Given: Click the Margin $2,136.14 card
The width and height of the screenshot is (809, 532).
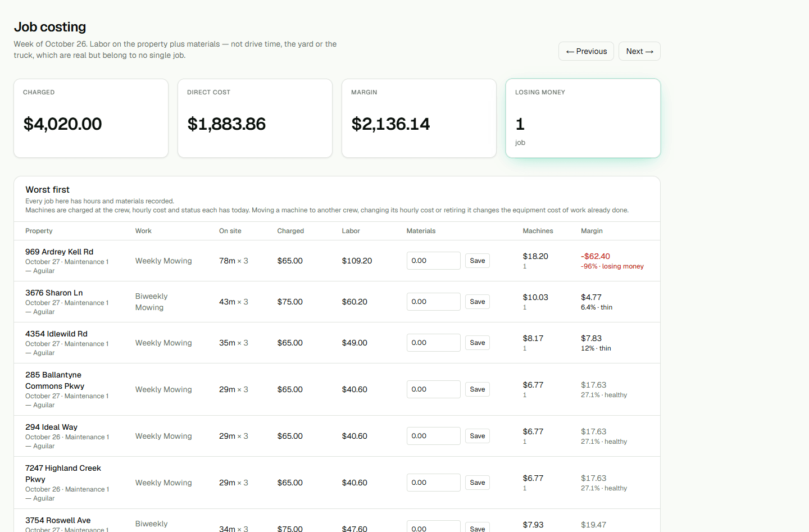Looking at the screenshot, I should pos(419,119).
